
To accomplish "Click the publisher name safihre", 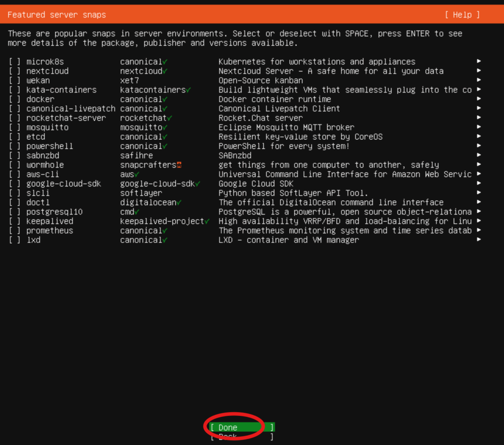I will pyautogui.click(x=137, y=156).
